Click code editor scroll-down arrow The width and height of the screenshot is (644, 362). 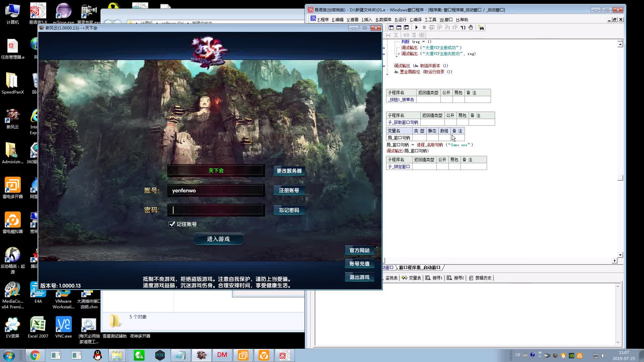(x=620, y=255)
